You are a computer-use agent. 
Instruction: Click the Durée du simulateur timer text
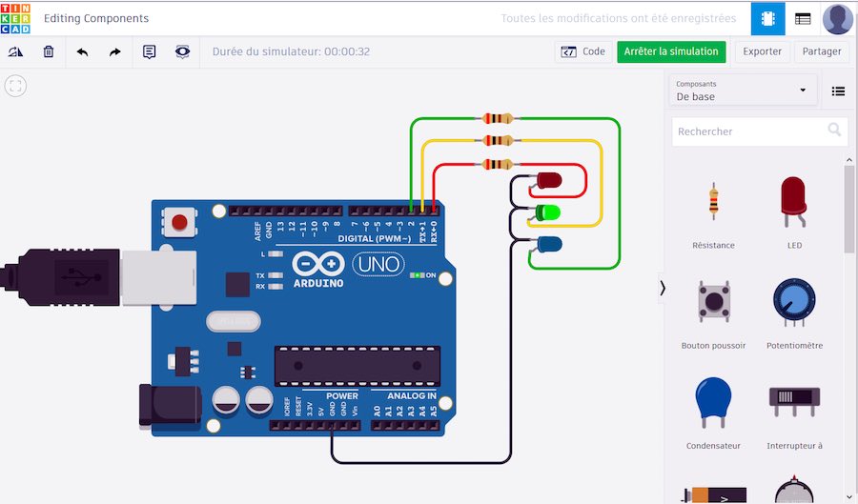click(x=291, y=52)
